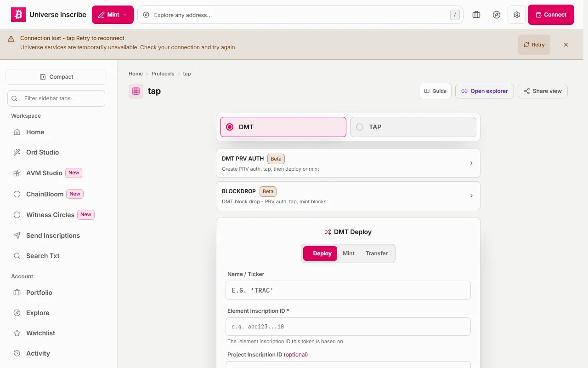Select the Deploy tab

pyautogui.click(x=320, y=253)
